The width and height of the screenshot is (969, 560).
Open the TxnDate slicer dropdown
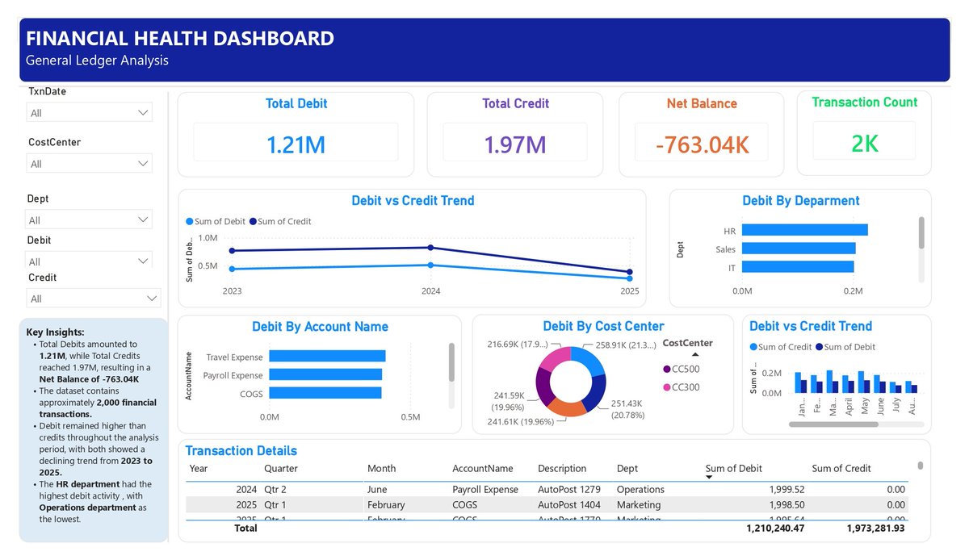(x=90, y=113)
